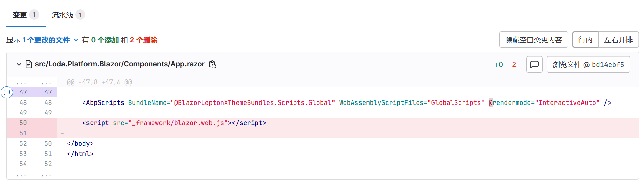Screen dimensions: 644x183
Task: Open the changed files dropdown arrow
Action: pyautogui.click(x=76, y=40)
